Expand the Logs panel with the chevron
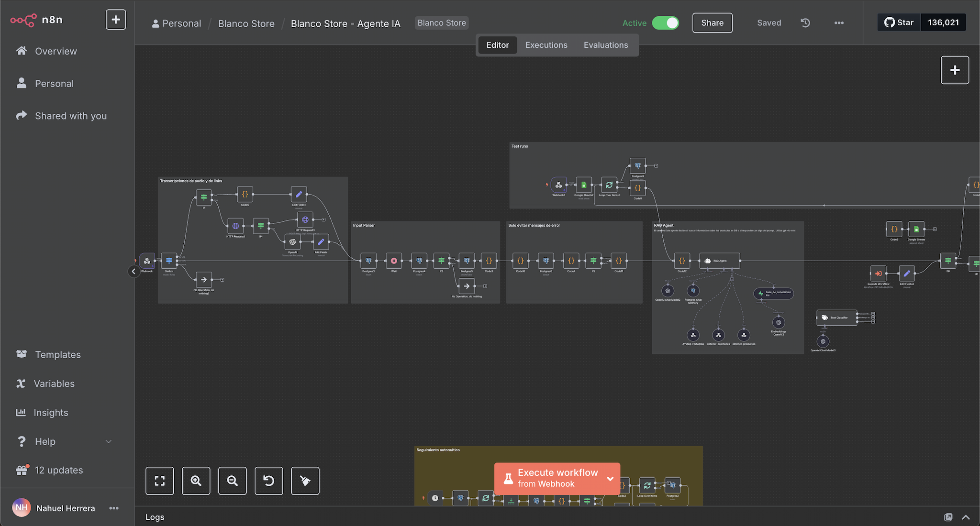The height and width of the screenshot is (526, 980). (x=966, y=517)
